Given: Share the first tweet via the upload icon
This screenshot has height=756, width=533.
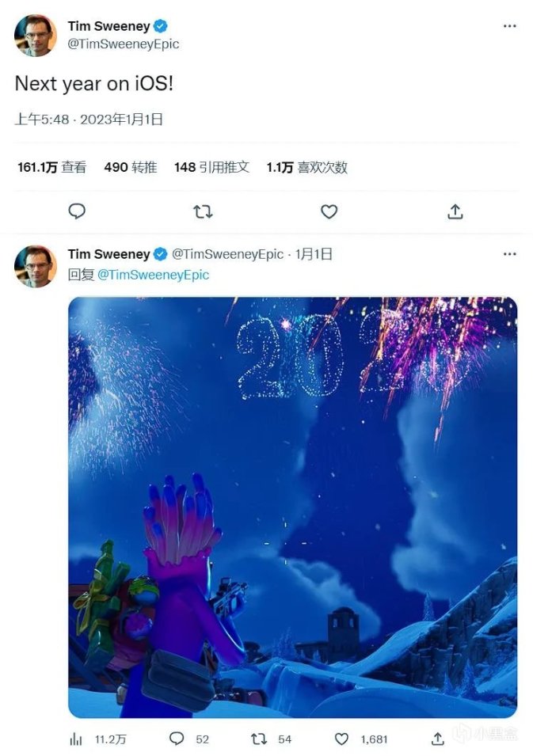Looking at the screenshot, I should pos(455,211).
